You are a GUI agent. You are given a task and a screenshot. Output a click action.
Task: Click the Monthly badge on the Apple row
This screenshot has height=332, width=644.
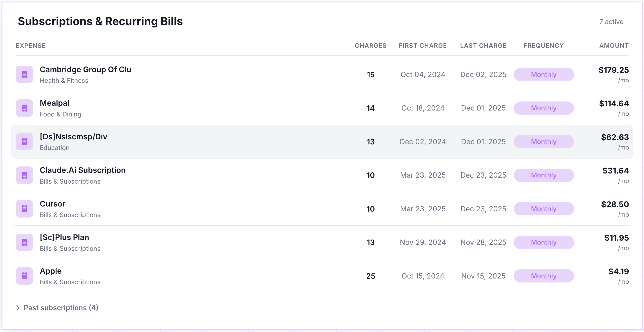(x=544, y=276)
